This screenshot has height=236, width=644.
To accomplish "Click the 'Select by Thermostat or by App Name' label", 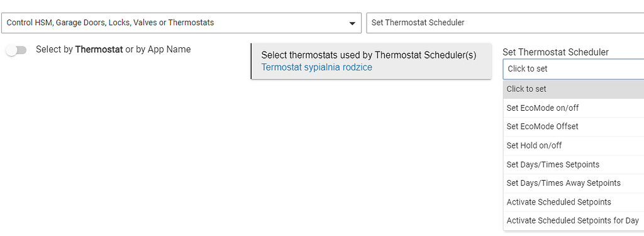I will click(x=113, y=50).
